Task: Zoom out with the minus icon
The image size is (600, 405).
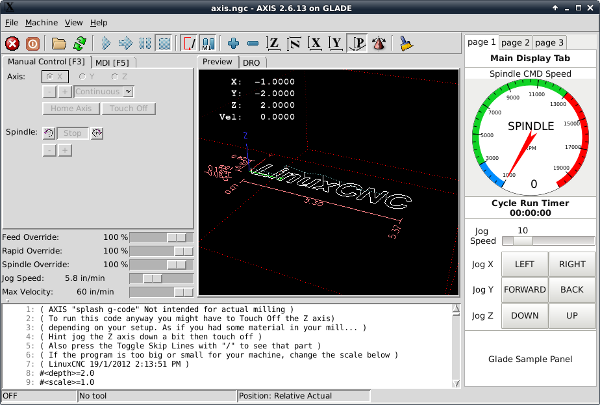Action: [x=253, y=44]
